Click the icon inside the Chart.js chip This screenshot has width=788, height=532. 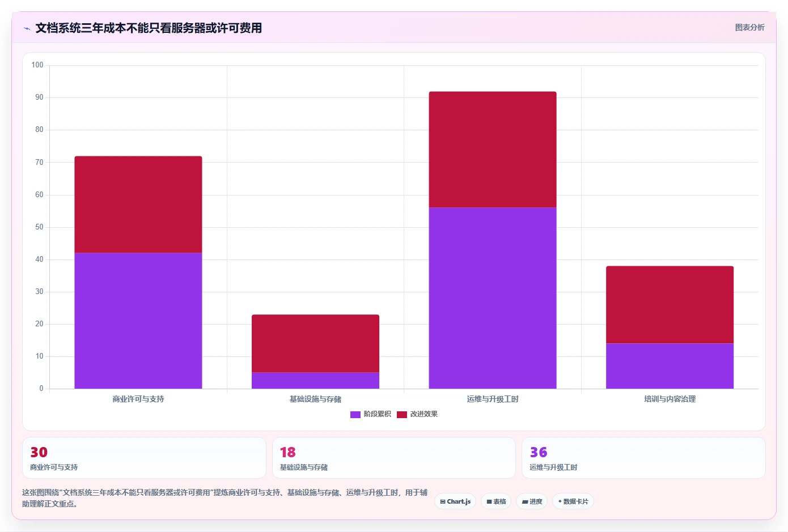(x=443, y=502)
